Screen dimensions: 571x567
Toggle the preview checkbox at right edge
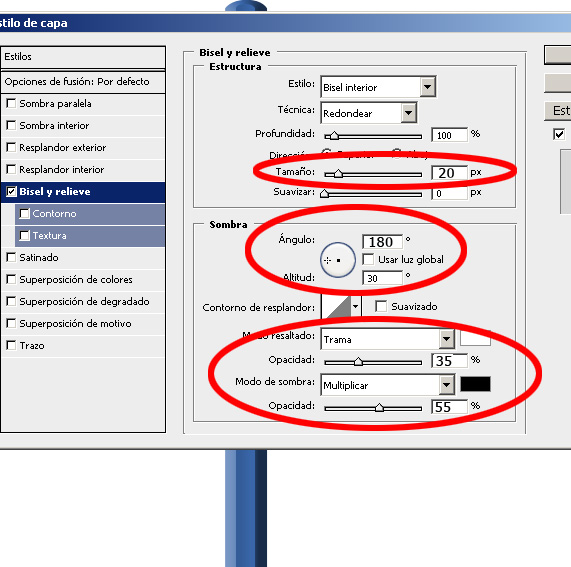(x=559, y=134)
